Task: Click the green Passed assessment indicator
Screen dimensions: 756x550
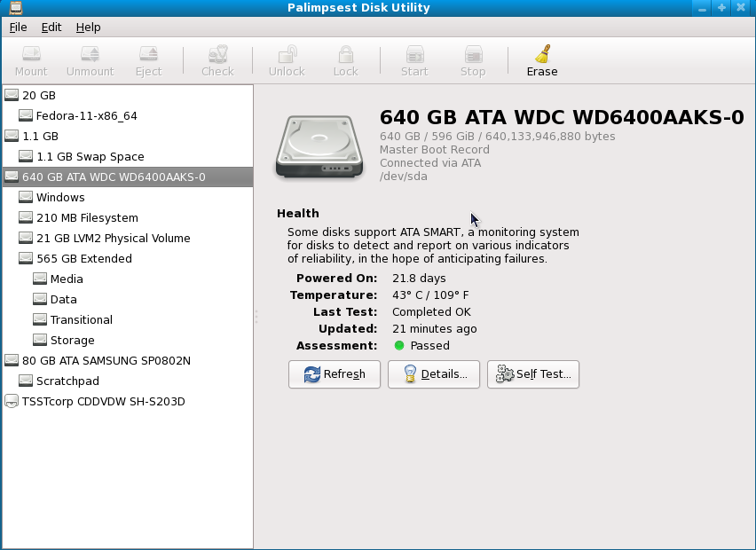Action: point(399,345)
